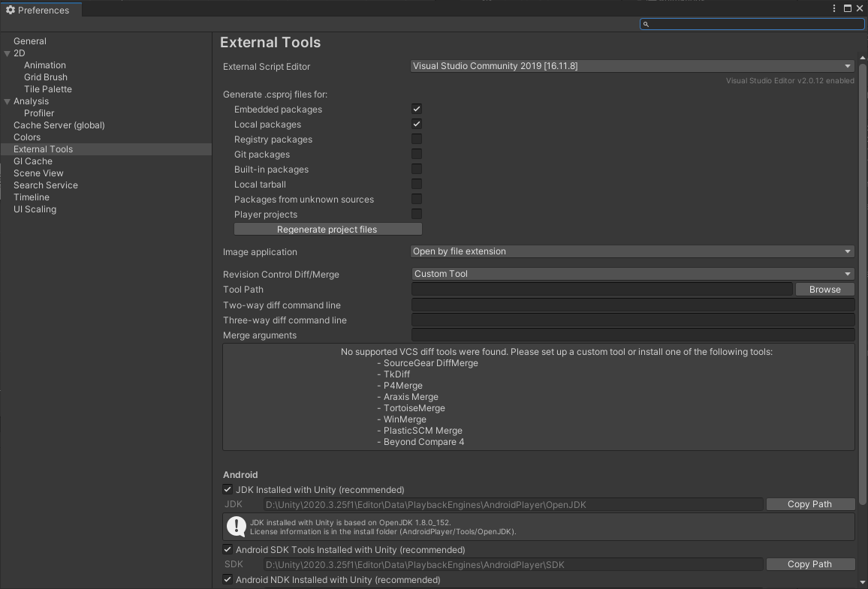Copy the JDK path
The image size is (868, 589).
[x=810, y=504]
